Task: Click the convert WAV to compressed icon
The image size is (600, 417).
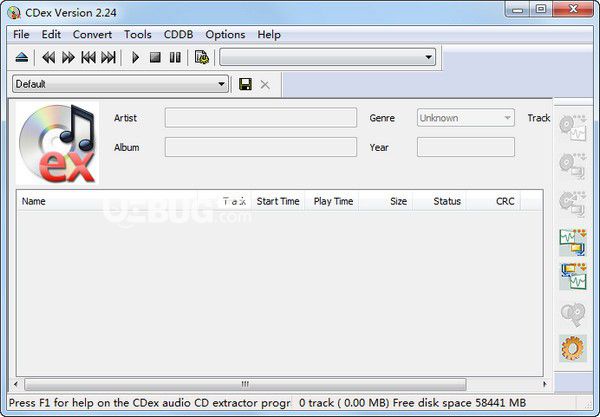Action: (573, 242)
